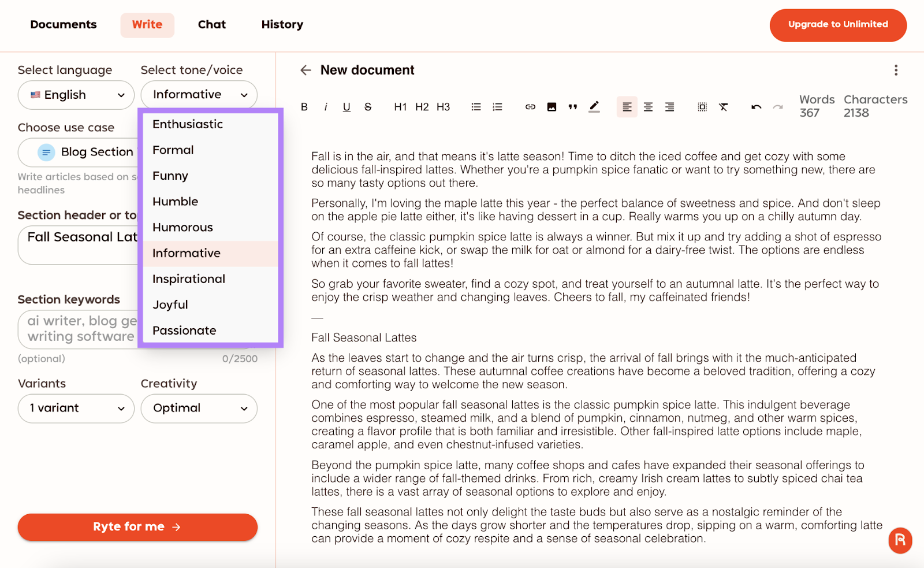Click the Ryte for me button

tap(137, 527)
